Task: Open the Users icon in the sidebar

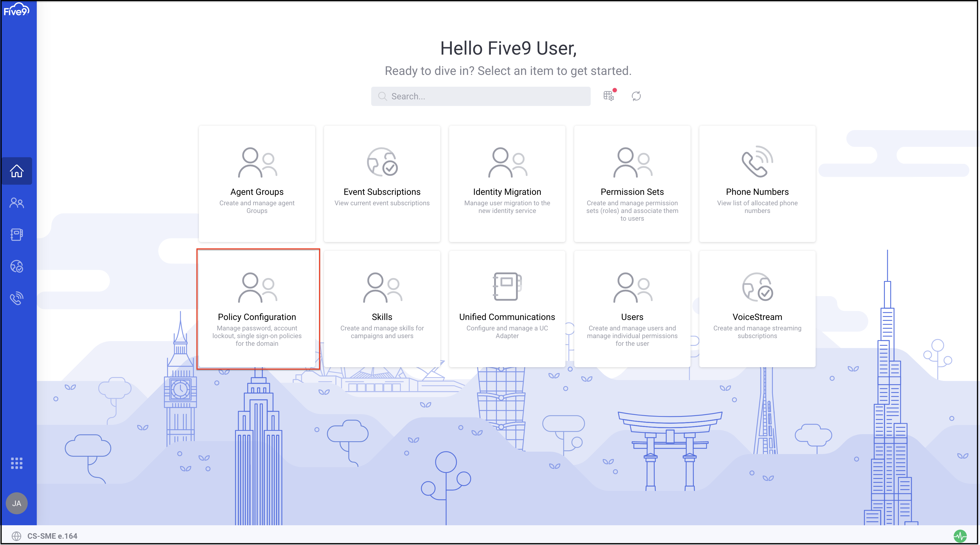Action: pyautogui.click(x=17, y=203)
